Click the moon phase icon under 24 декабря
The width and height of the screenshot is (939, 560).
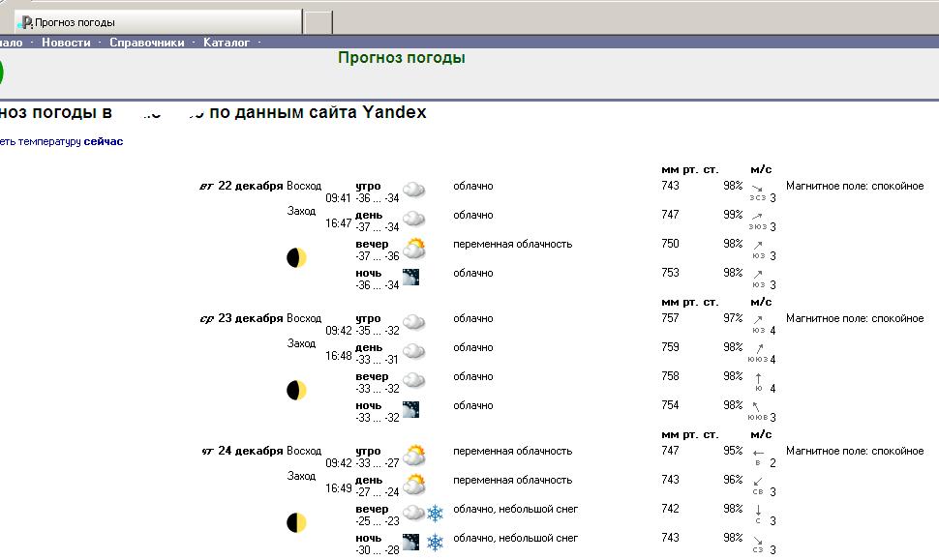pos(296,522)
